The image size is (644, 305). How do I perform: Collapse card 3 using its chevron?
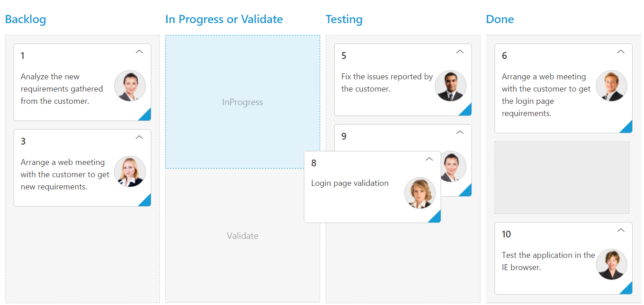(x=139, y=137)
